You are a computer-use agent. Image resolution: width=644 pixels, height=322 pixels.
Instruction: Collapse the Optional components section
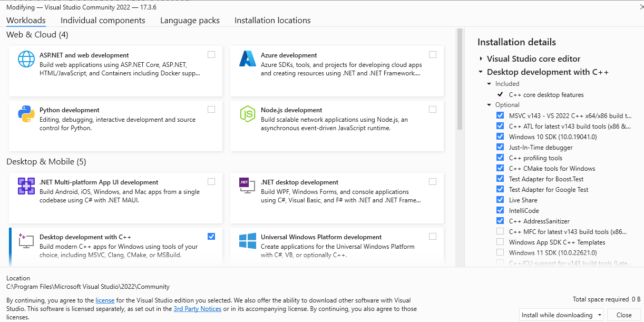pyautogui.click(x=490, y=105)
